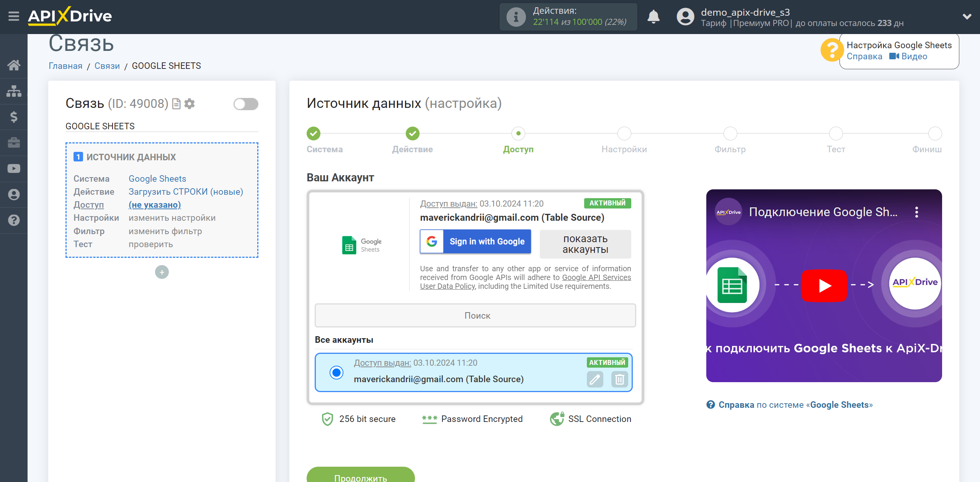
Task: Open video options three-dot menu
Action: (916, 212)
